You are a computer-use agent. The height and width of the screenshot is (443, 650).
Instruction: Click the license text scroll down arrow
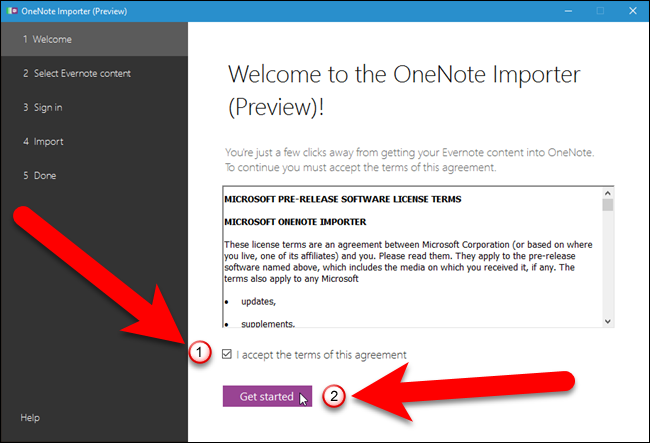(x=608, y=322)
